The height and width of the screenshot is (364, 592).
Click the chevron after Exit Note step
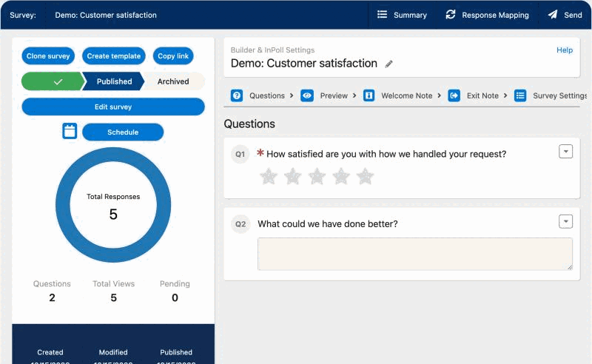[x=505, y=95]
